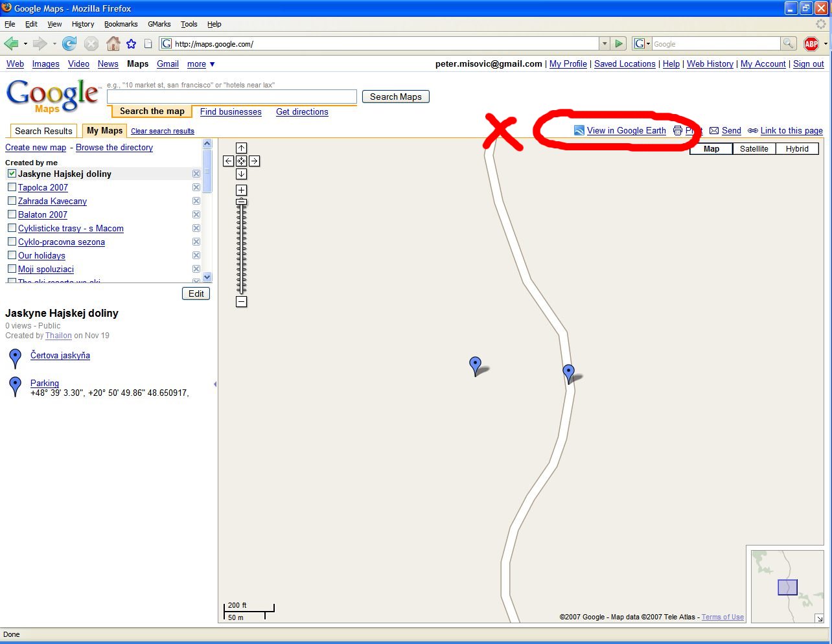Open the Get directions link
This screenshot has width=832, height=644.
tap(302, 111)
